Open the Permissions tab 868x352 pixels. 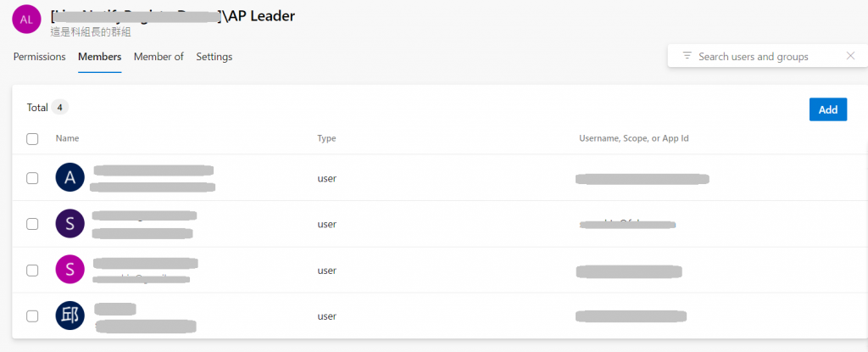pyautogui.click(x=39, y=57)
